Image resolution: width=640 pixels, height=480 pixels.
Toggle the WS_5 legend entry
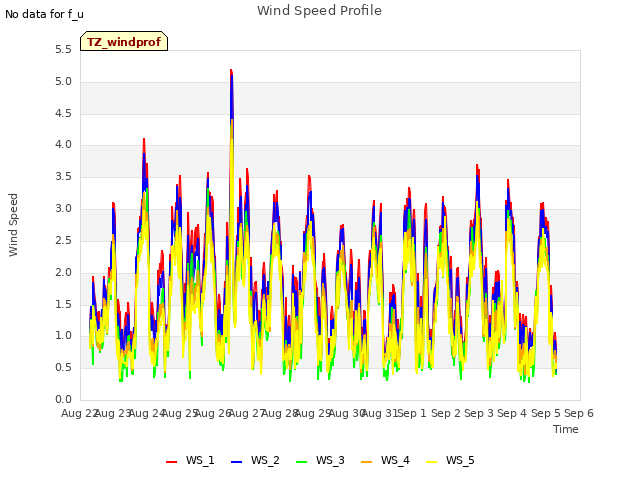click(450, 460)
